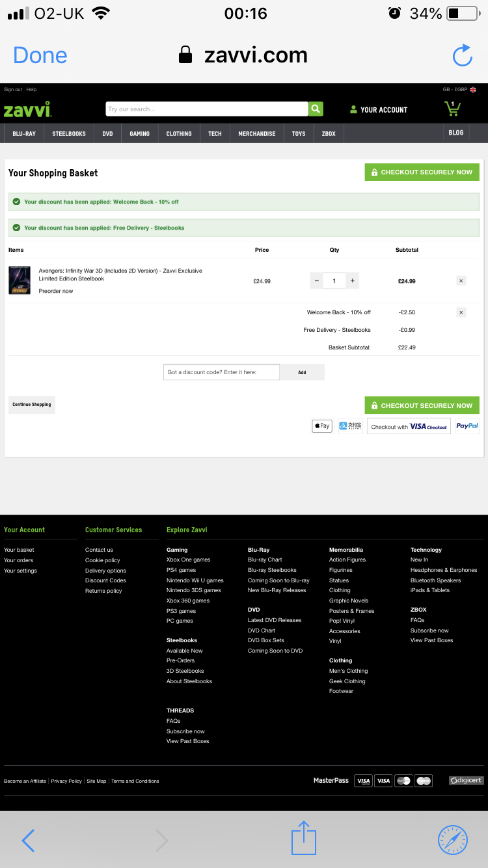Click the top Checkout Securely Now button

coord(422,172)
